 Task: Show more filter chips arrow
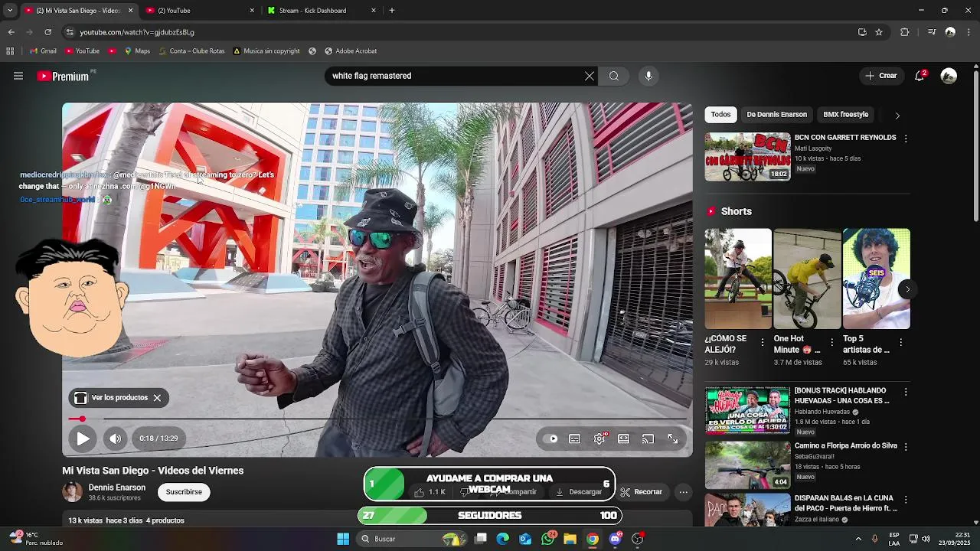click(897, 115)
